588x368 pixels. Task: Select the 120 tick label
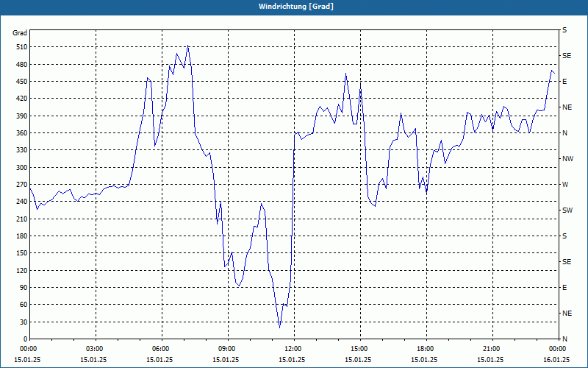click(x=22, y=270)
